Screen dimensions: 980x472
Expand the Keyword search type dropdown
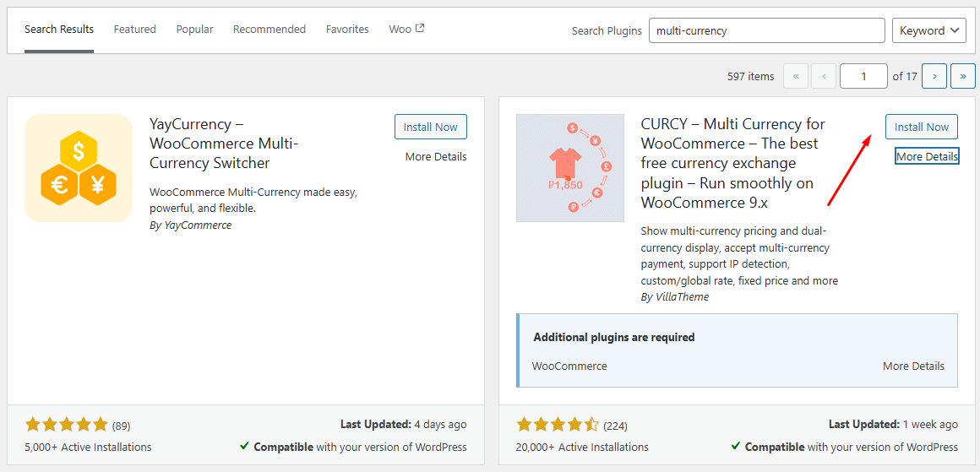[929, 30]
